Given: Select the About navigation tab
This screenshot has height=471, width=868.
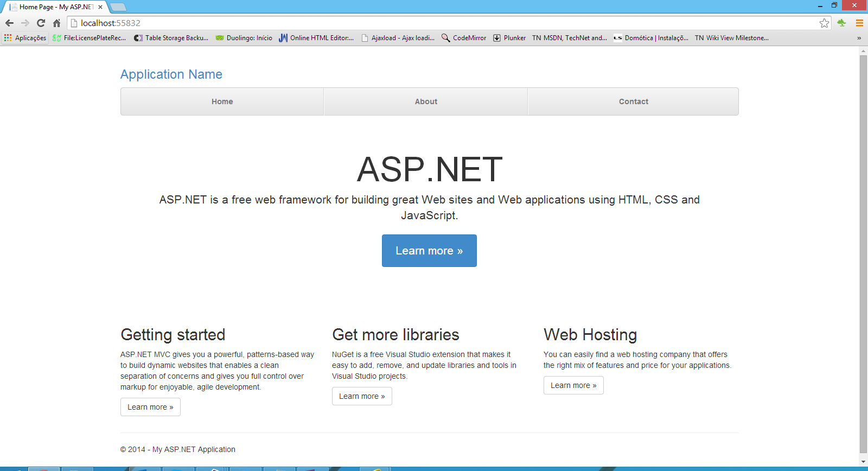Looking at the screenshot, I should (x=426, y=101).
